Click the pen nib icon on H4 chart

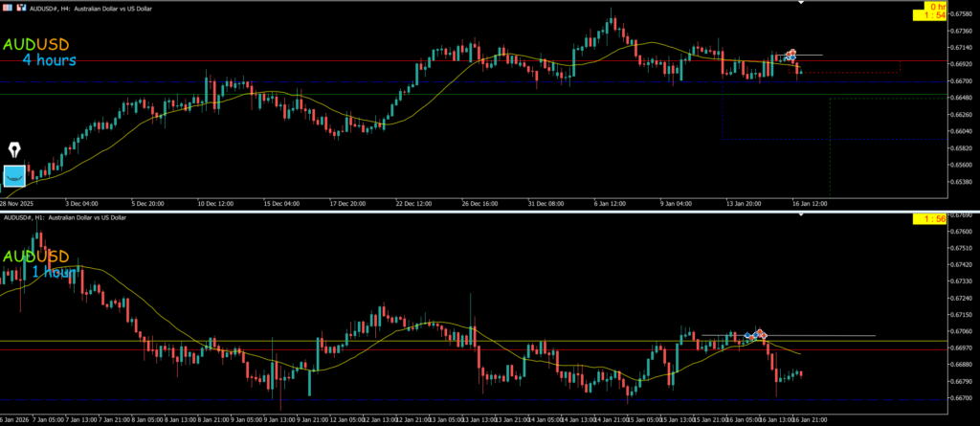click(16, 150)
